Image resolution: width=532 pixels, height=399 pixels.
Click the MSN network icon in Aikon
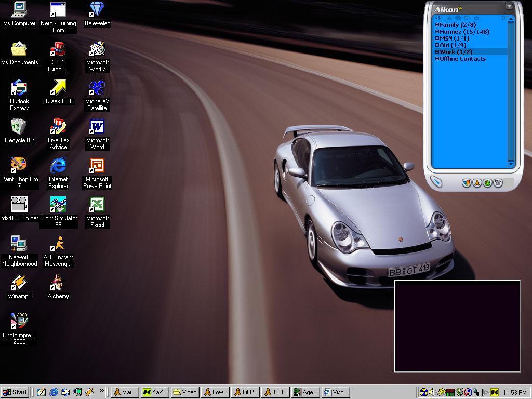[x=467, y=183]
